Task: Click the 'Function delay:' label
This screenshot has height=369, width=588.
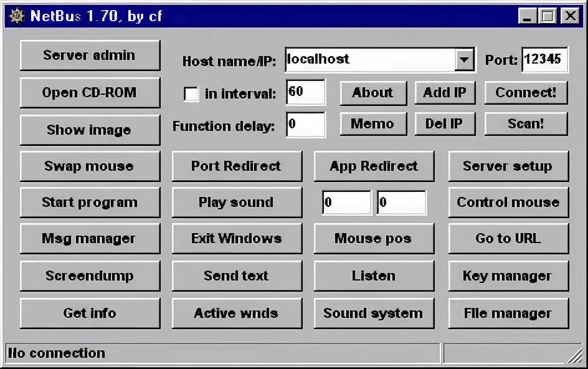Action: pyautogui.click(x=224, y=126)
